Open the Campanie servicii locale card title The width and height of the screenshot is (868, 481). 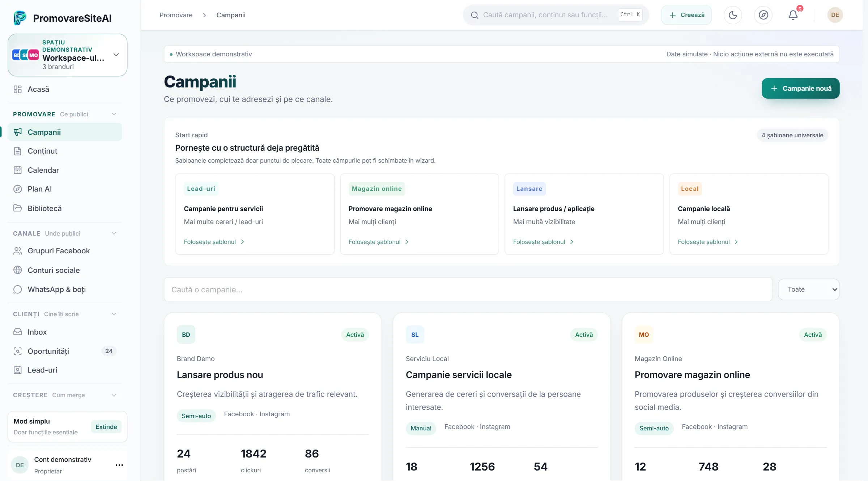tap(459, 375)
